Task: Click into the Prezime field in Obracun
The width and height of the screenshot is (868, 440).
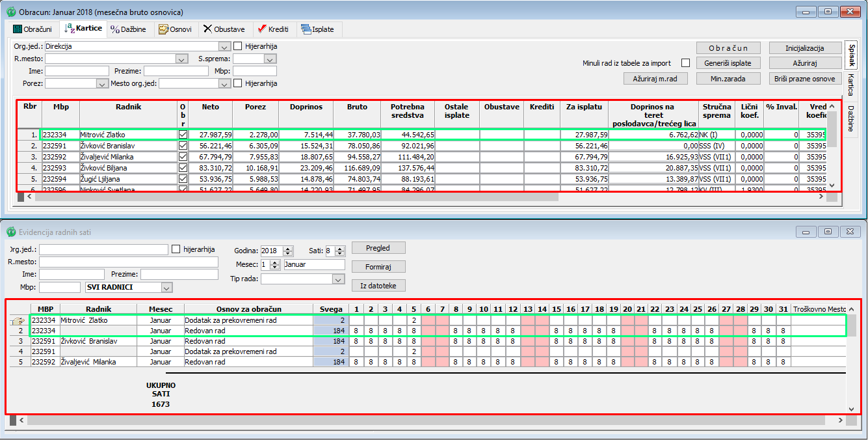Action: [x=176, y=71]
